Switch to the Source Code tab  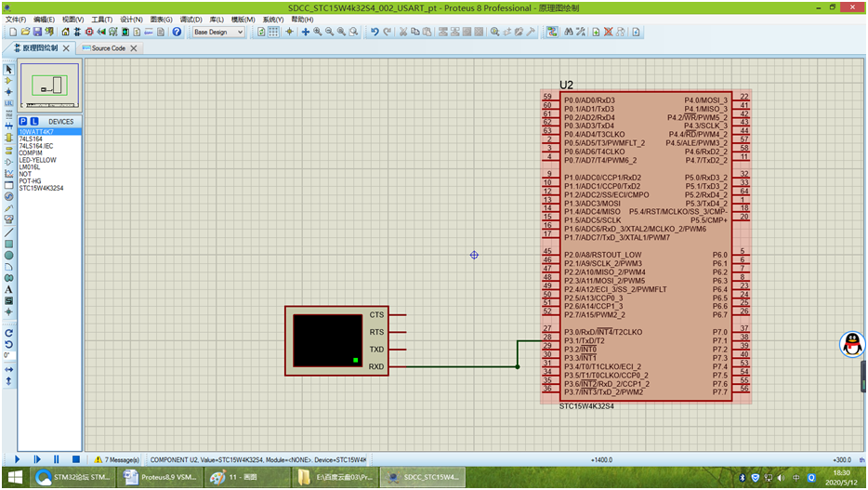click(x=108, y=48)
